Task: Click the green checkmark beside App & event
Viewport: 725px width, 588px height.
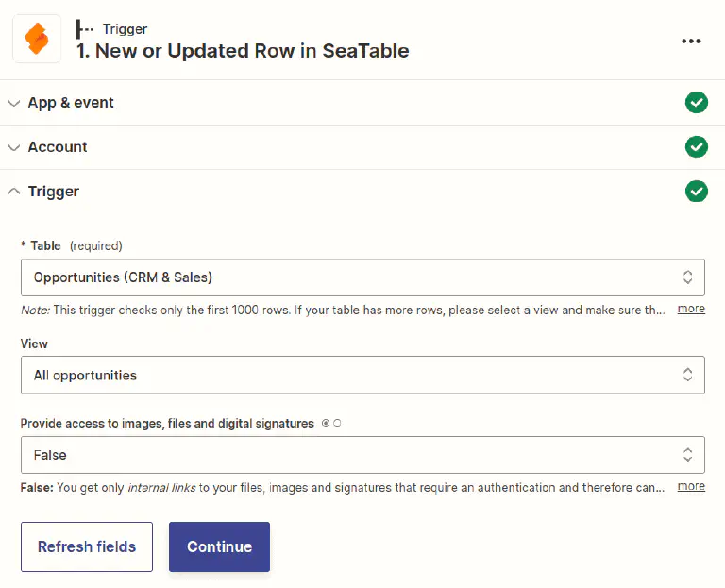Action: pyautogui.click(x=697, y=102)
